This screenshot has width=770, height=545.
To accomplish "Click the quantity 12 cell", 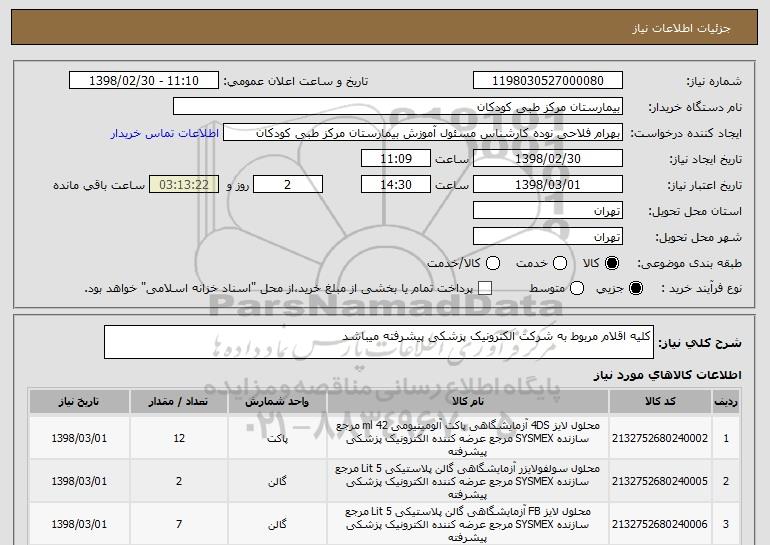I will [x=179, y=438].
